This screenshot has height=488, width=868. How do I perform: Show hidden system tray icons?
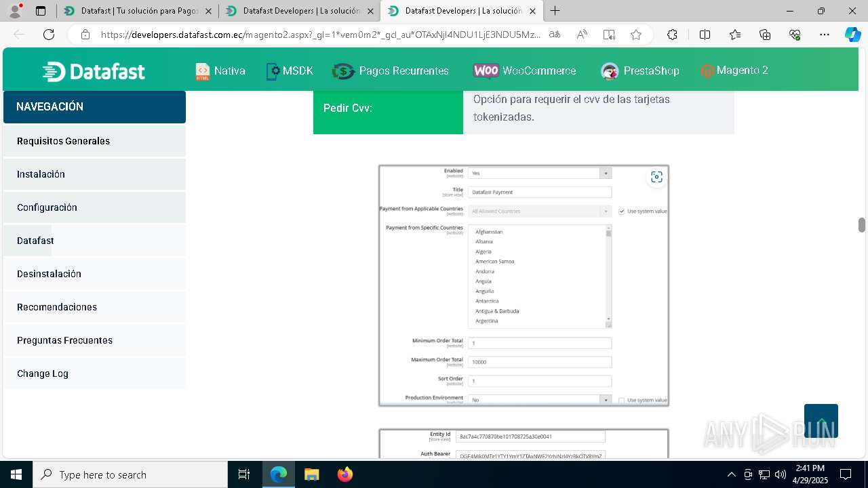731,474
